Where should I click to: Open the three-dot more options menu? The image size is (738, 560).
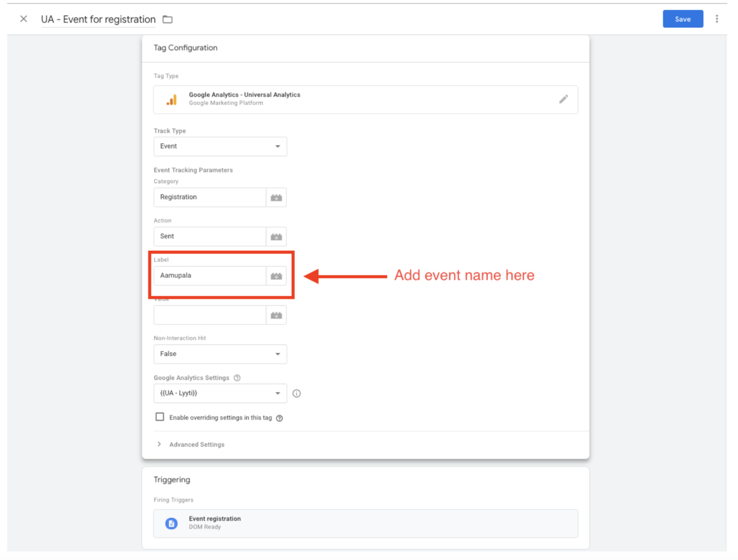pos(717,19)
